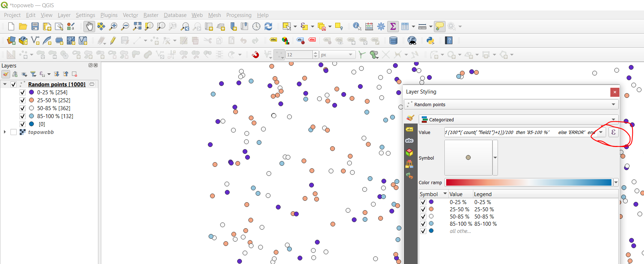The width and height of the screenshot is (644, 264).
Task: Open the px units dropdown
Action: (x=337, y=55)
